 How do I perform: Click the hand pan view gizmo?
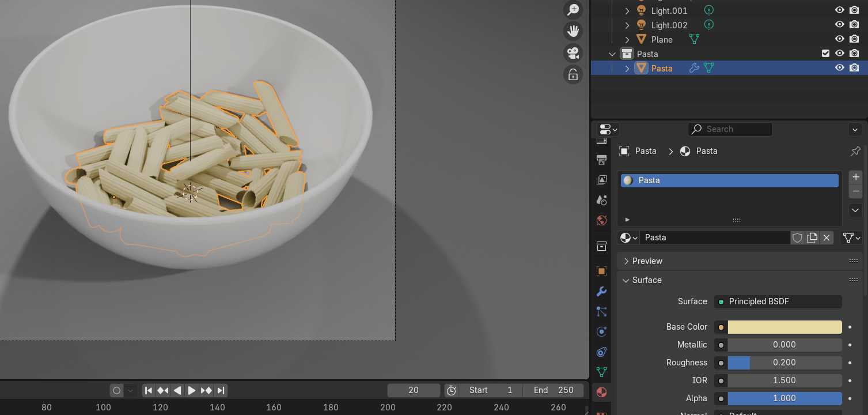(x=573, y=31)
